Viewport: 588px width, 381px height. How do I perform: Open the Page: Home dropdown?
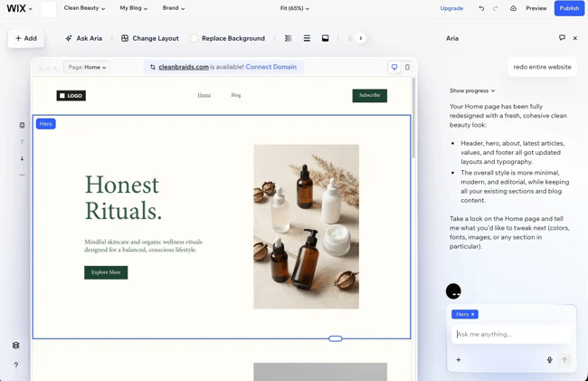[87, 67]
